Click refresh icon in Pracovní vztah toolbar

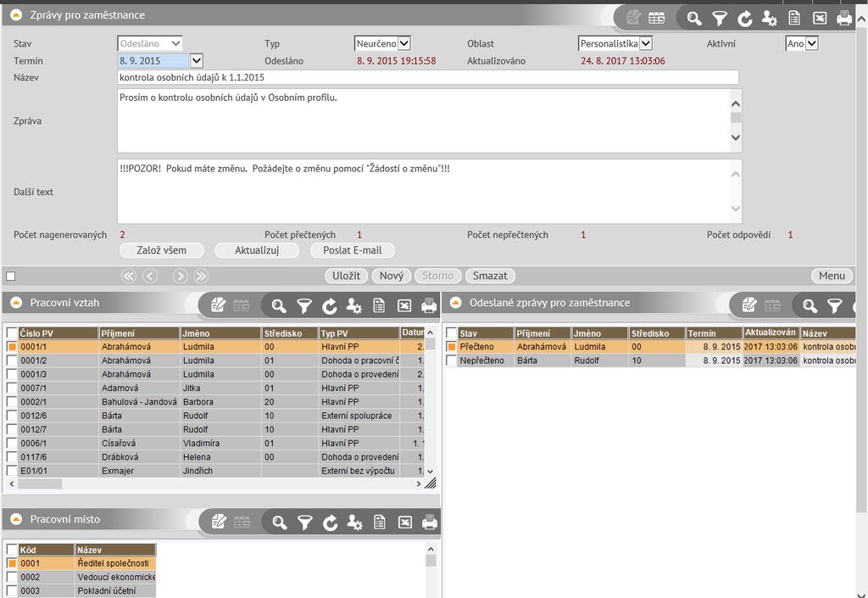330,305
